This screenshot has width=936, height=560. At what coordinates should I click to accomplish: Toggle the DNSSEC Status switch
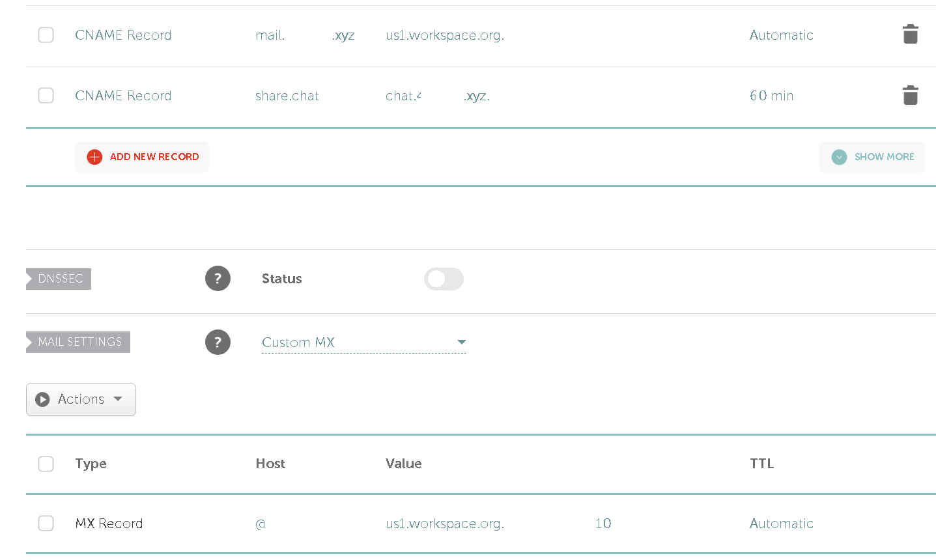pos(444,279)
